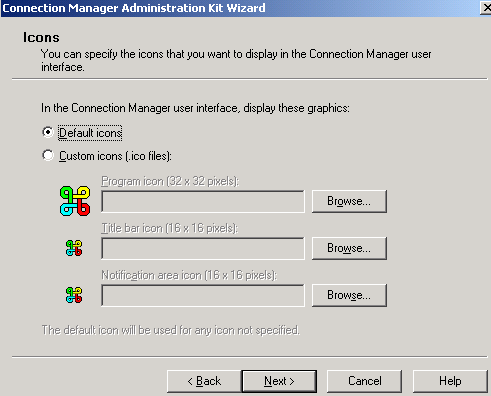491x396 pixels.
Task: Go Back to the previous wizard page
Action: click(x=204, y=381)
